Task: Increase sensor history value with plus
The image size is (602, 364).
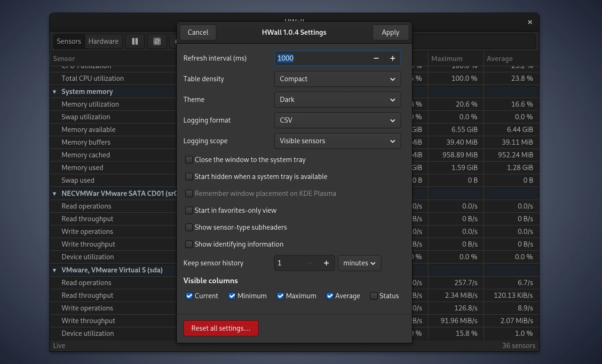Action: [x=326, y=263]
